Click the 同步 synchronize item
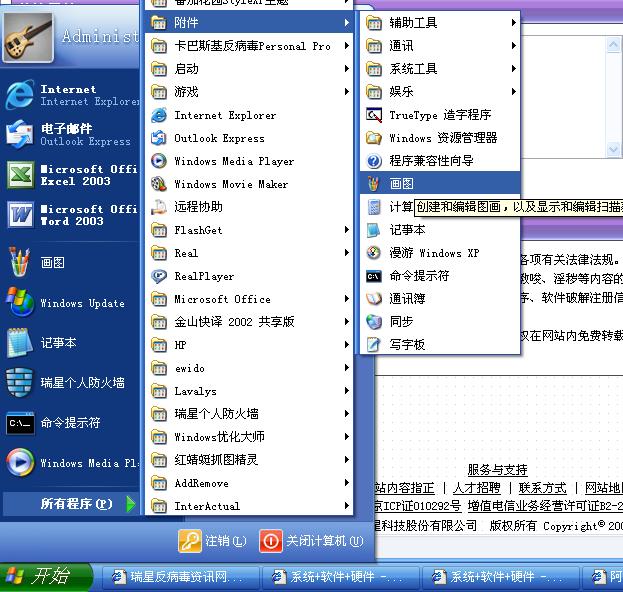 pyautogui.click(x=440, y=321)
